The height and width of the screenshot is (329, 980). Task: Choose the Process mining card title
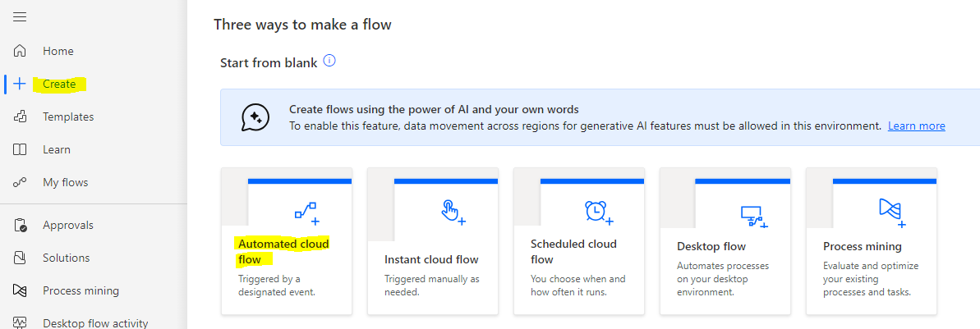pos(863,247)
